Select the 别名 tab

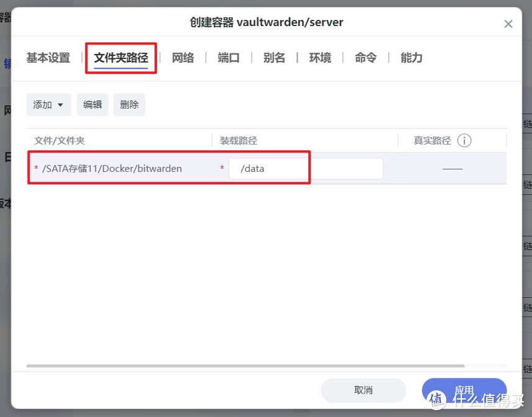click(274, 58)
